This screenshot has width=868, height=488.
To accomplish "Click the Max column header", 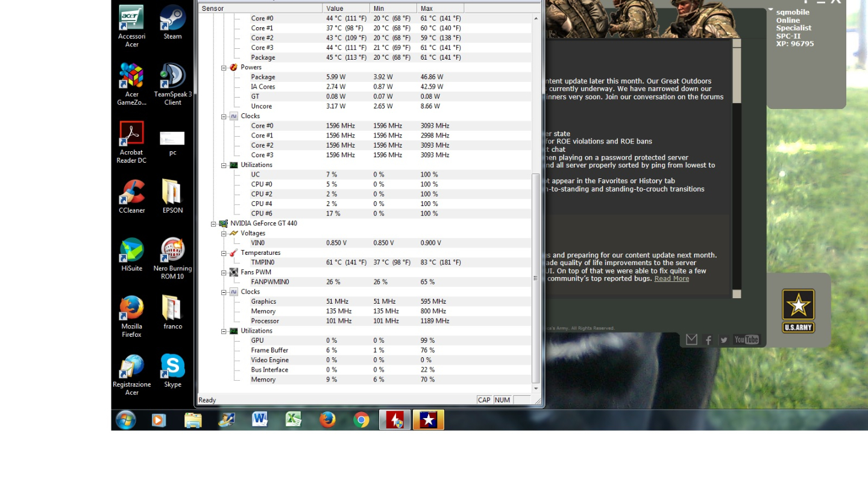I will (440, 8).
